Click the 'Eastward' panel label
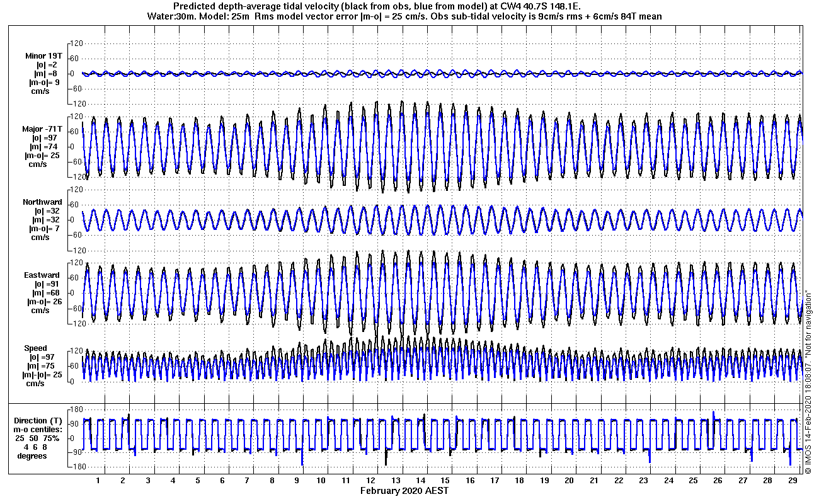Viewport: 819px width, 504px height. pyautogui.click(x=43, y=275)
